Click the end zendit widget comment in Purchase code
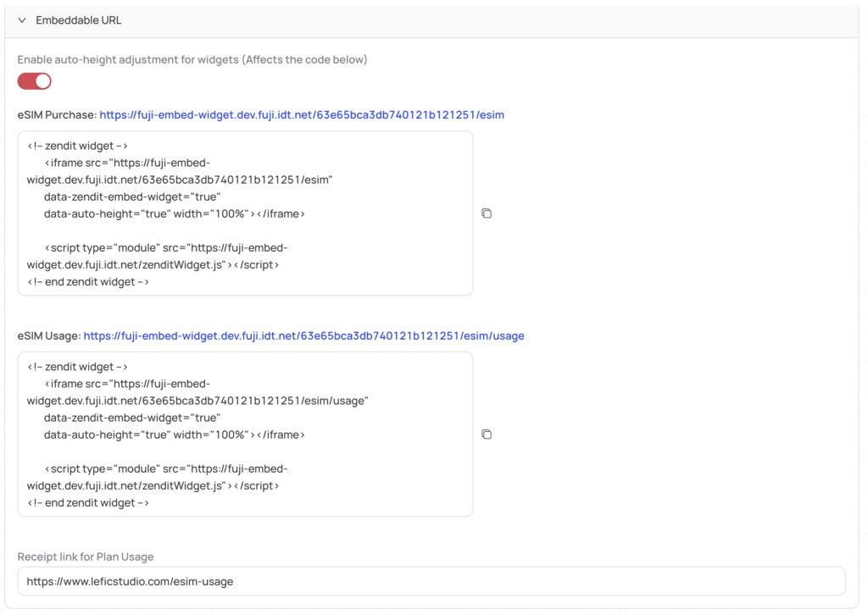 88,281
